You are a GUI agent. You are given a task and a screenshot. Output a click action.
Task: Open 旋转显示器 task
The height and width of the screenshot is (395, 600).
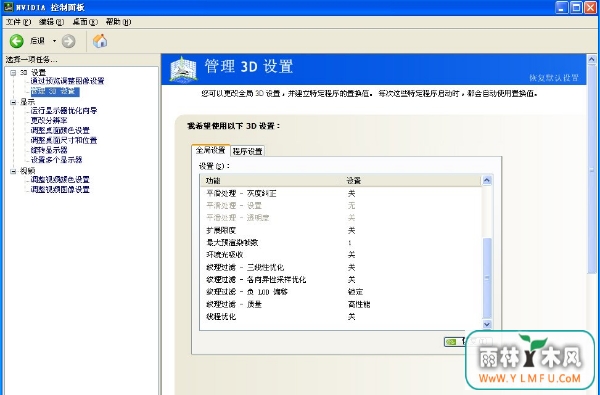(49, 150)
